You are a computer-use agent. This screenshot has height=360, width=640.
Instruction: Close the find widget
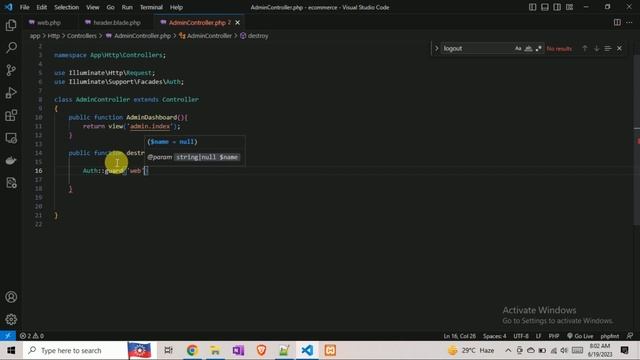(620, 49)
